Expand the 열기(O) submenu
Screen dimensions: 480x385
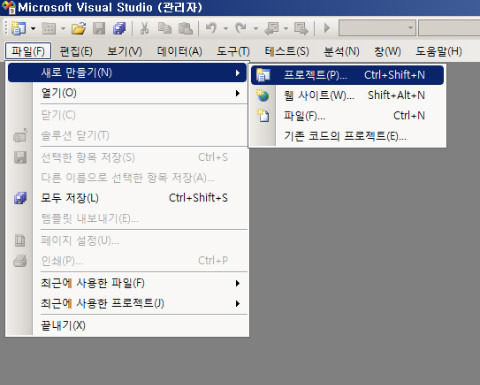(x=127, y=93)
